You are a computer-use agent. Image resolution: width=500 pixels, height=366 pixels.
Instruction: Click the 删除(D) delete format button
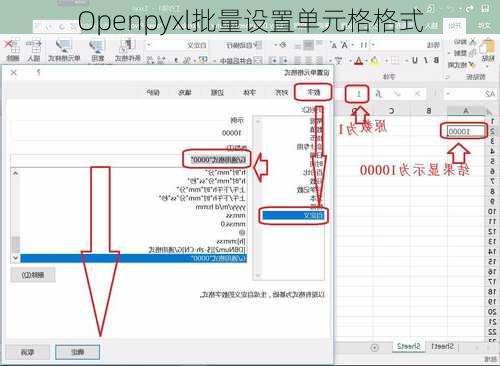(33, 275)
